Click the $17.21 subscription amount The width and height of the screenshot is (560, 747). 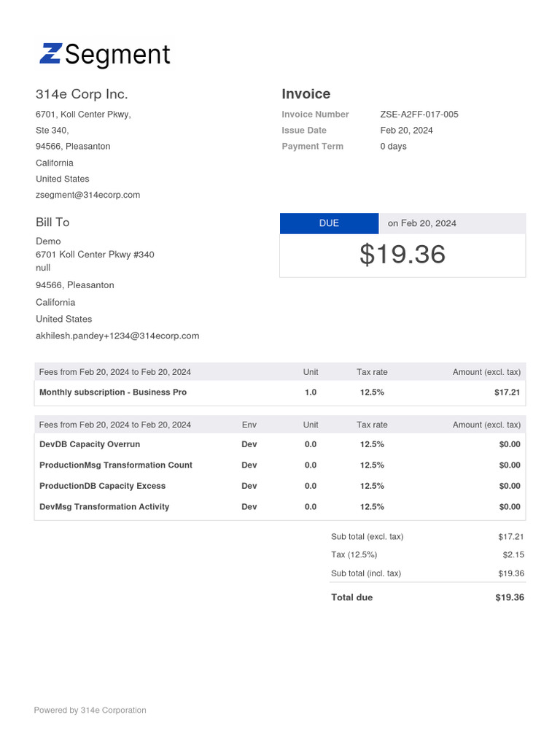click(x=507, y=392)
